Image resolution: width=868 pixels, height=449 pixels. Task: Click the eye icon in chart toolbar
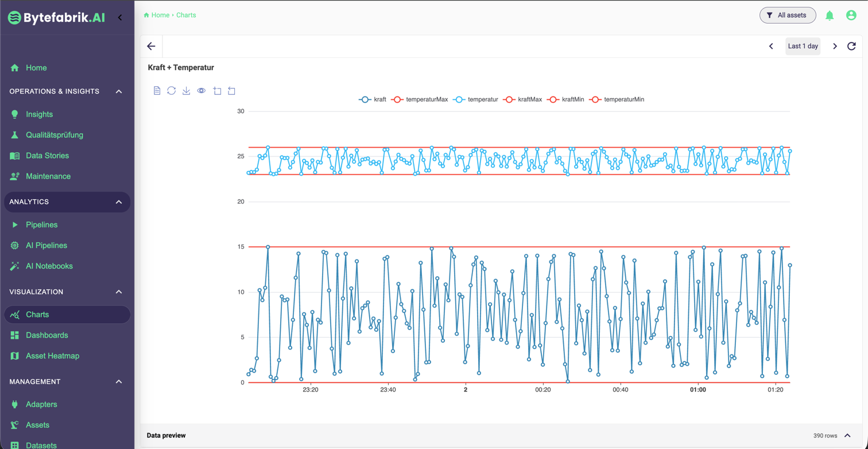click(x=201, y=91)
